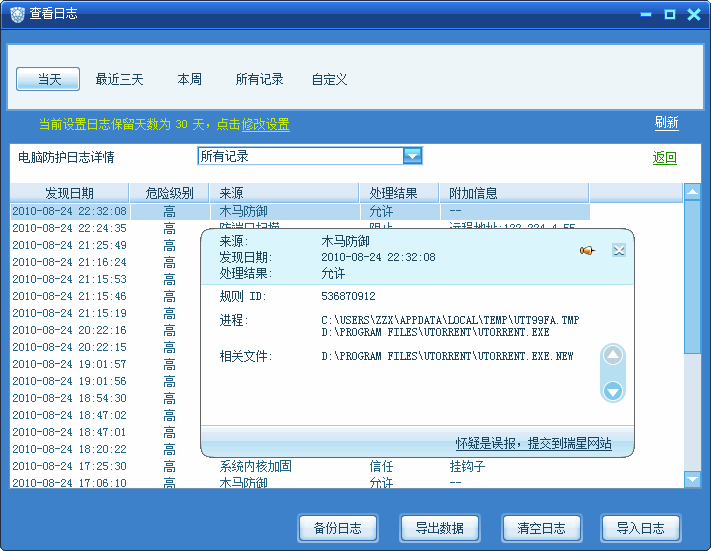Select the 2010-08-24 22:32:08 log row
The height and width of the screenshot is (551, 711).
tap(300, 211)
